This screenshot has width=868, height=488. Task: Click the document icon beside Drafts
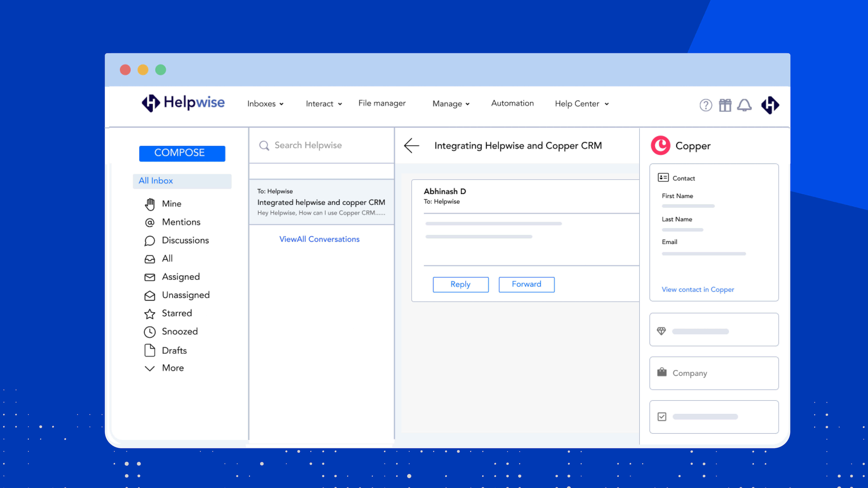pos(150,350)
